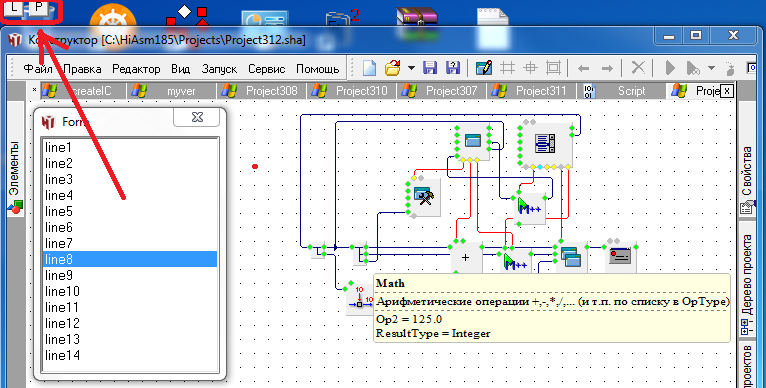Viewport: 766px width, 388px height.
Task: Click the crosshair alignment icon in toolbar
Action: click(x=530, y=68)
